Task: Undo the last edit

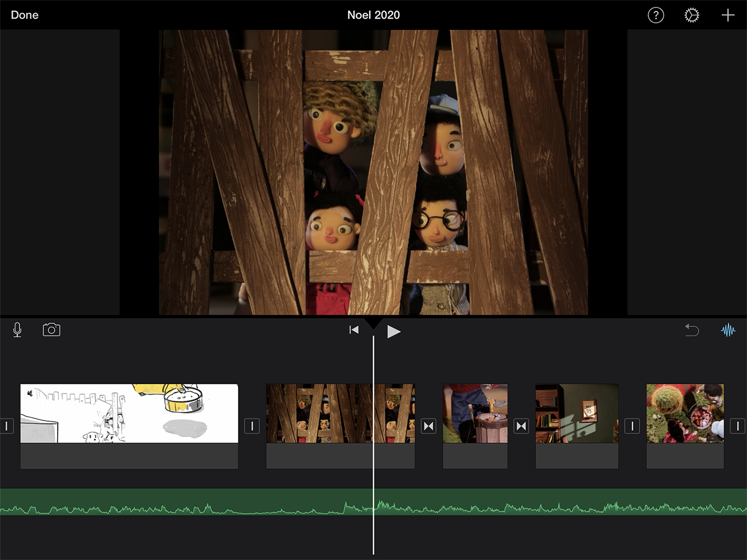Action: (x=692, y=330)
